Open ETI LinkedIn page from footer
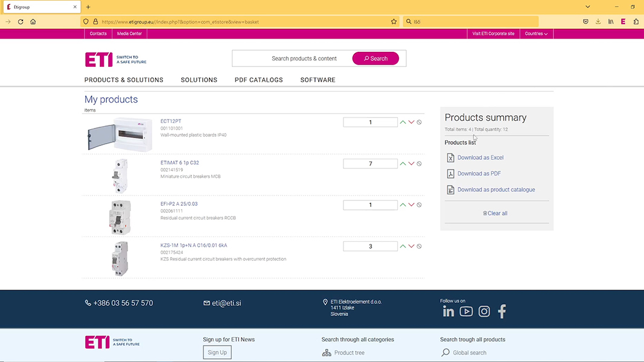Viewport: 644px width, 362px height. coord(448,311)
